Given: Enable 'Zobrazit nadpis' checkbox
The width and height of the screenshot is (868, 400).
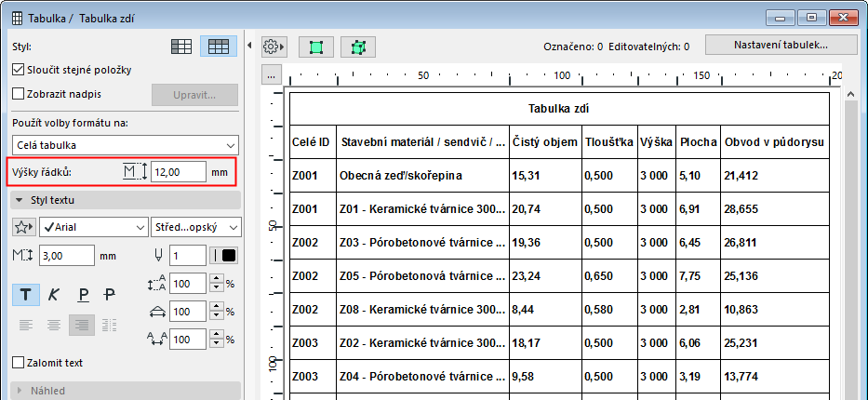Looking at the screenshot, I should click(x=19, y=94).
